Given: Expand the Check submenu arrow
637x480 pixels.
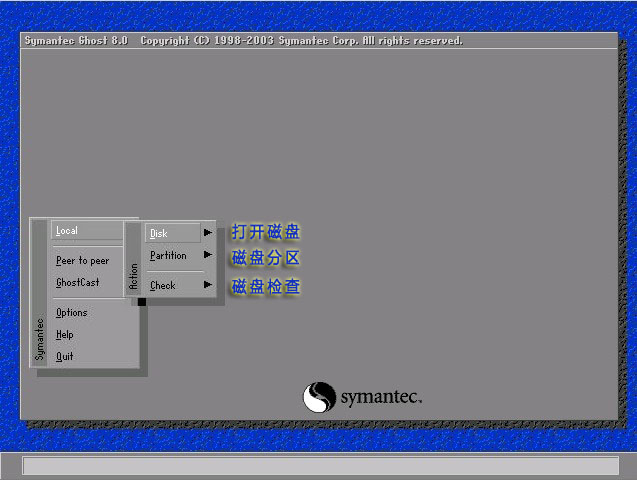Looking at the screenshot, I should pyautogui.click(x=208, y=285).
